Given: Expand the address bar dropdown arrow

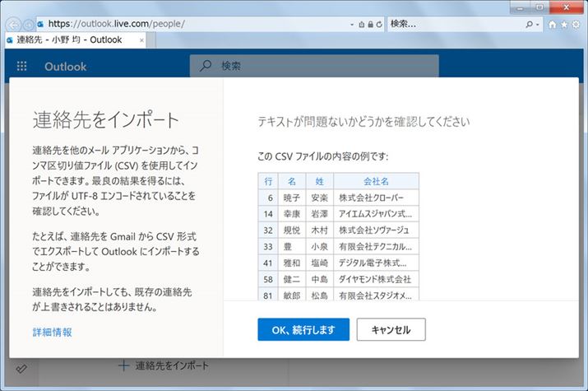Looking at the screenshot, I should [x=351, y=25].
